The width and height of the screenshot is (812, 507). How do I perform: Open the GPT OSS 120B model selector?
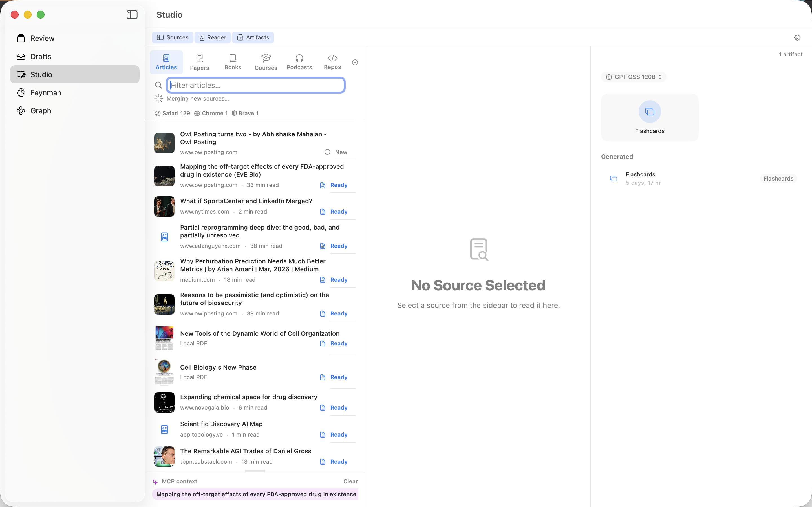[634, 77]
